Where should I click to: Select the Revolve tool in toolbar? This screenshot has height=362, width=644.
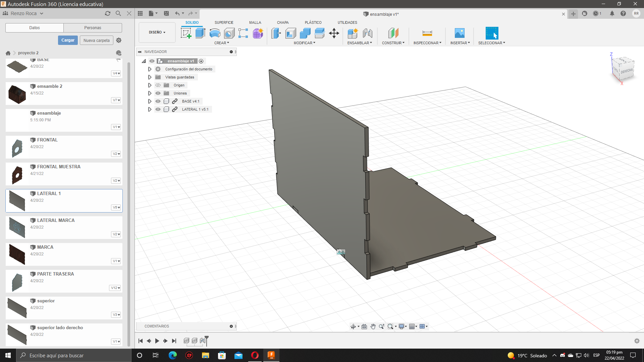[x=215, y=33]
